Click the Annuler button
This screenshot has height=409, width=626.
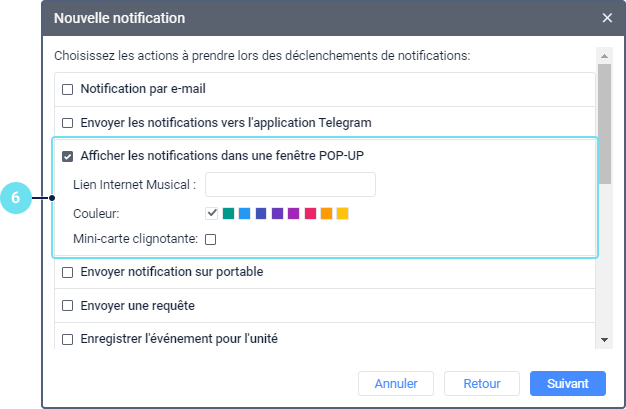pos(396,383)
